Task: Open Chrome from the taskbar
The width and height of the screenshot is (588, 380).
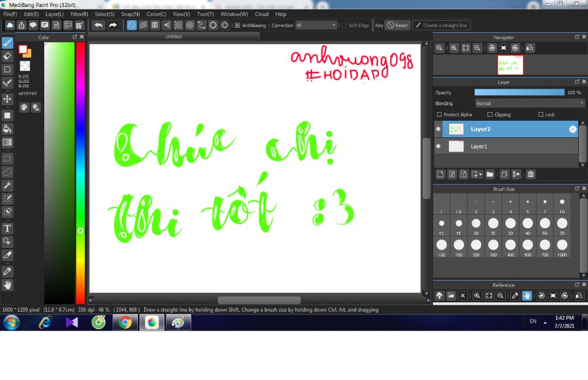Action: pos(125,323)
